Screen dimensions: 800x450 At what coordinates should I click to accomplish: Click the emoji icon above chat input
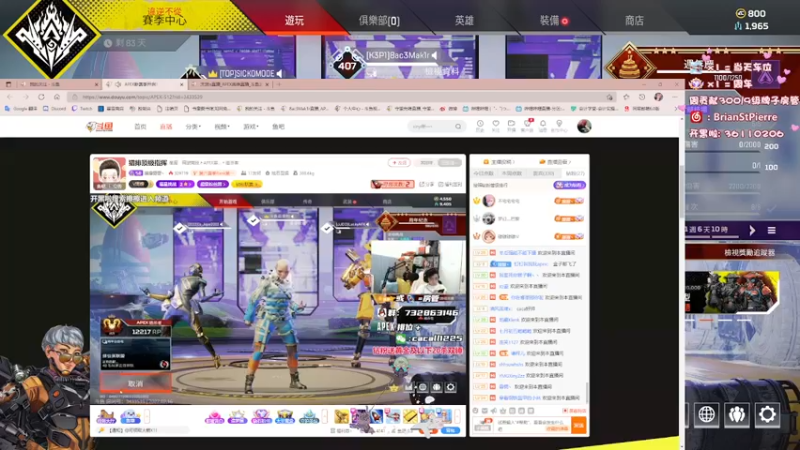pyautogui.click(x=476, y=411)
